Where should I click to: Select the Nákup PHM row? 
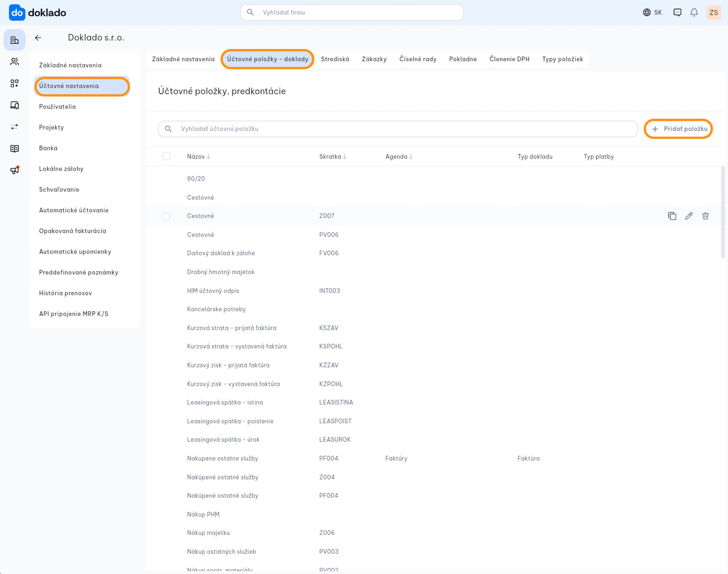433,514
